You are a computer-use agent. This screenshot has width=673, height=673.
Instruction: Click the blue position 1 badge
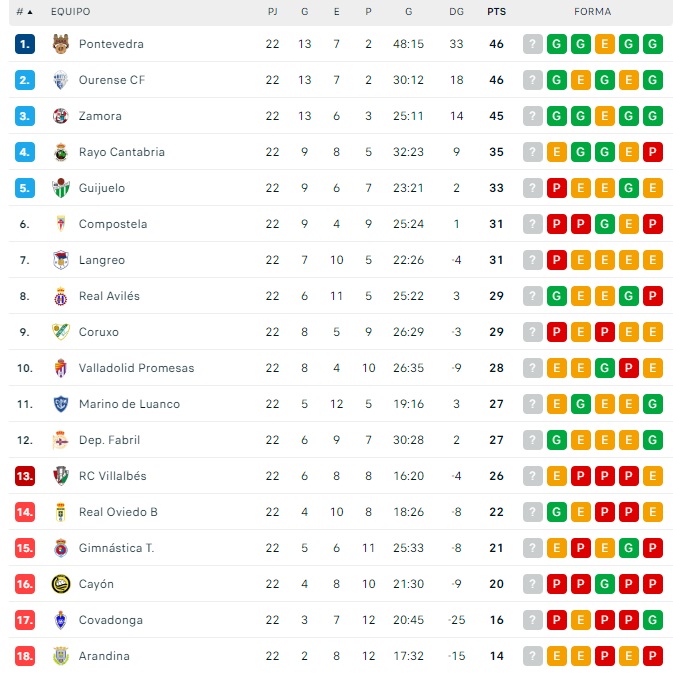click(25, 44)
